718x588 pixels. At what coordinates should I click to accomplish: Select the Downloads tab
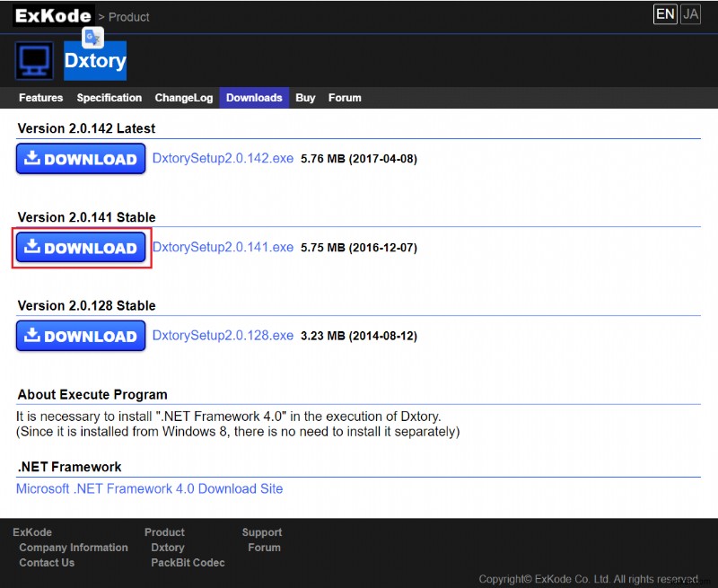(254, 98)
